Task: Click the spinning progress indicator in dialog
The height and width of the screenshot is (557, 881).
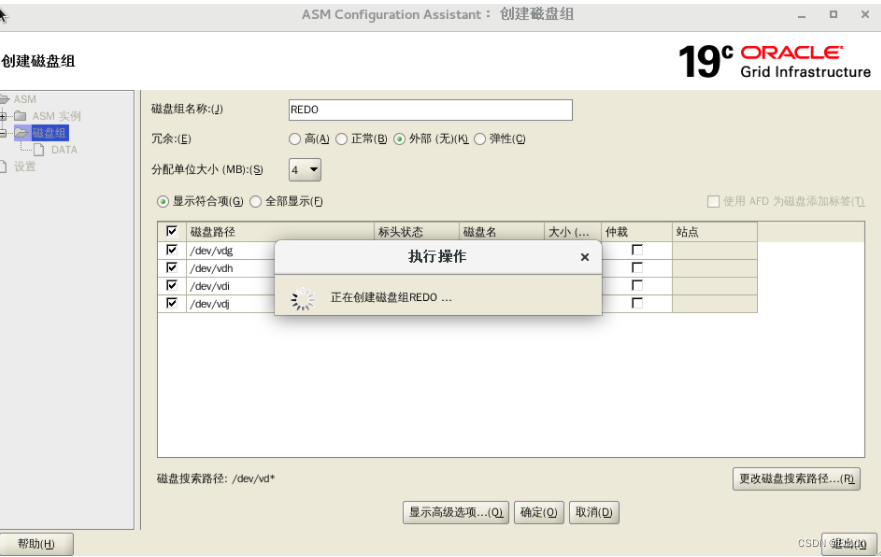Action: click(x=303, y=300)
